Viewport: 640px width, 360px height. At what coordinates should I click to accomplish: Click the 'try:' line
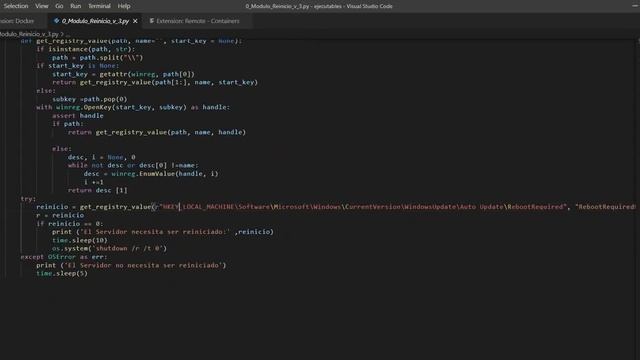tap(28, 199)
